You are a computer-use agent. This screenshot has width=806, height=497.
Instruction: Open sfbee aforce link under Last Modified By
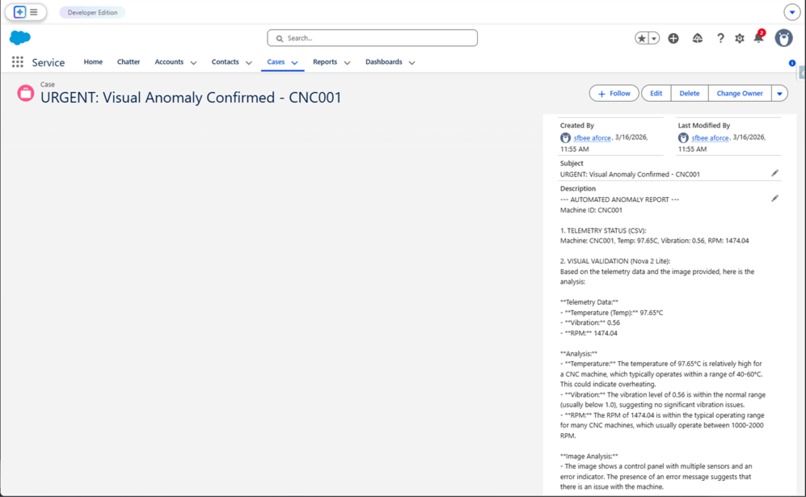pos(710,138)
